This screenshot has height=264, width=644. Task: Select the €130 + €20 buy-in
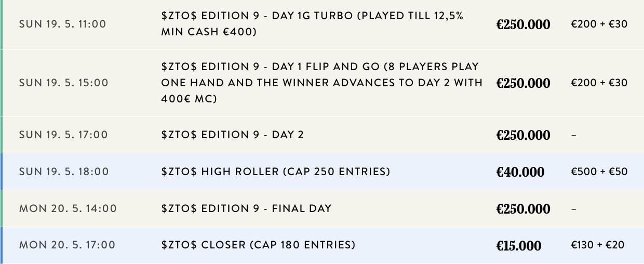pos(598,245)
